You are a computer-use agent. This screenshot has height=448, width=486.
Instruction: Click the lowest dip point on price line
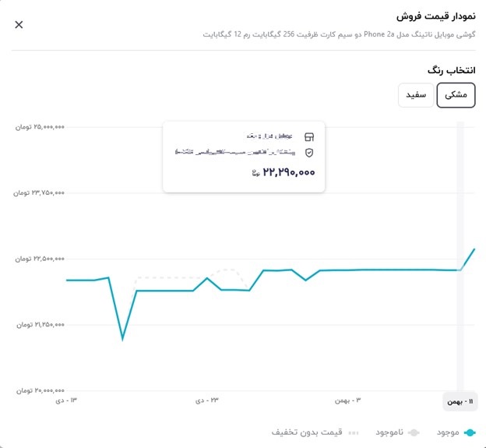tap(122, 340)
